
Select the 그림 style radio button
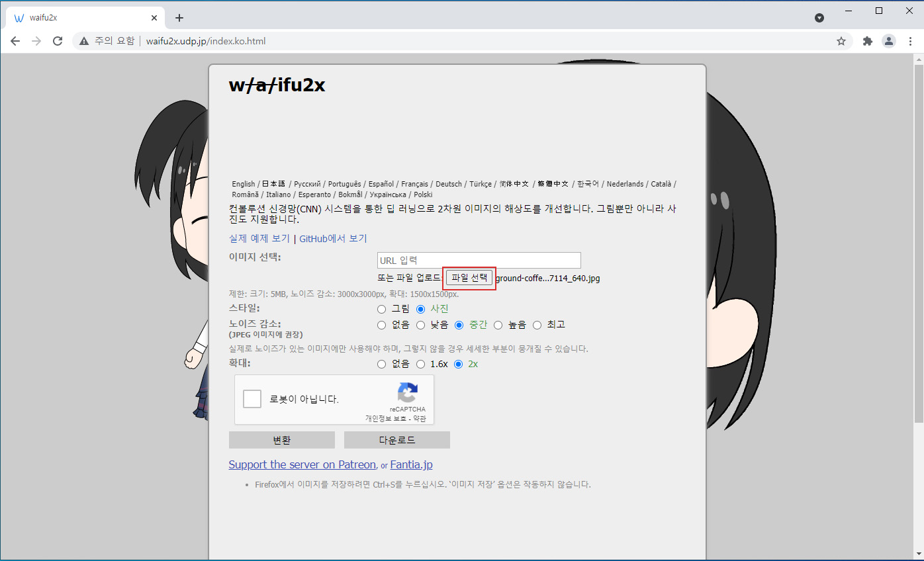[381, 309]
